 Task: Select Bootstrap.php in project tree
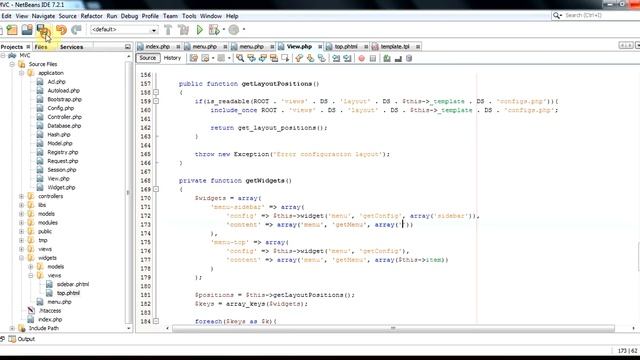tap(64, 99)
